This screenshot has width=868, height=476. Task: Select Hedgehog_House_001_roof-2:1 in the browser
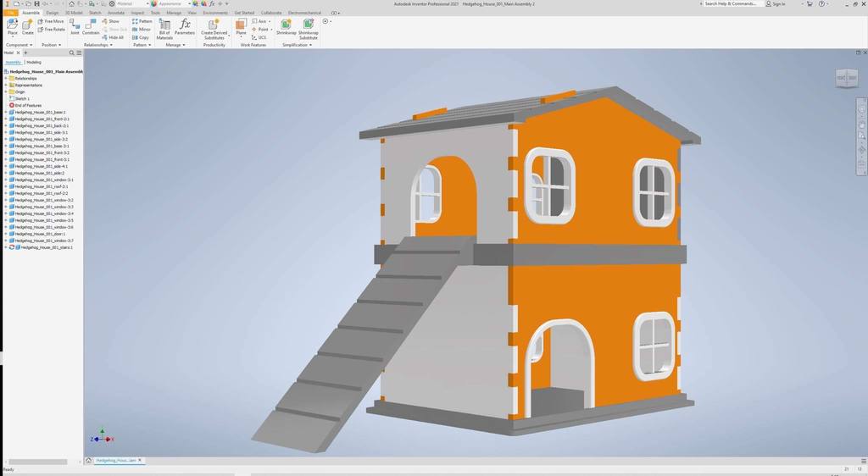click(x=41, y=187)
